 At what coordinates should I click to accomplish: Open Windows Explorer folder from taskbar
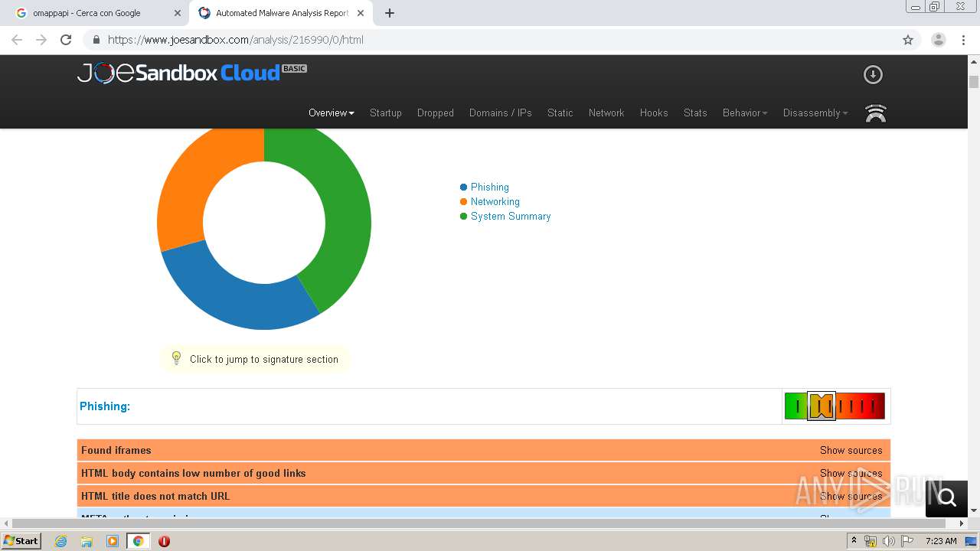click(x=87, y=541)
